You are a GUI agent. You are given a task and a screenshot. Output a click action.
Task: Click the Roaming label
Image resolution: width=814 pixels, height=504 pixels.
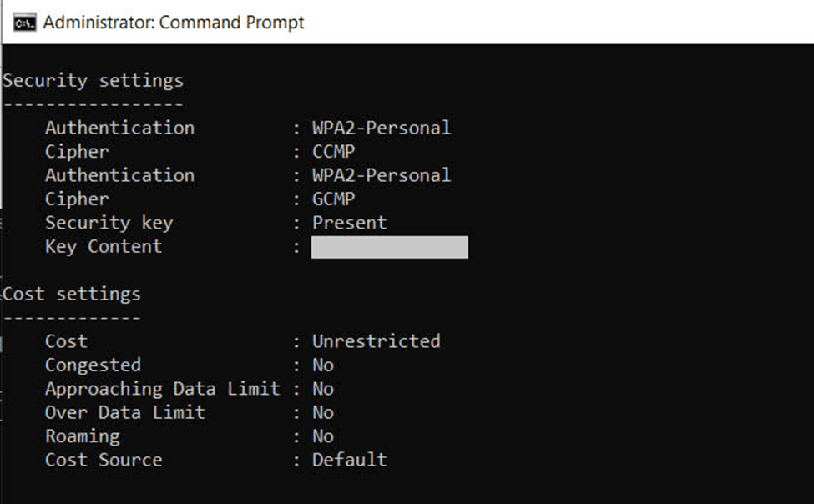tap(83, 436)
